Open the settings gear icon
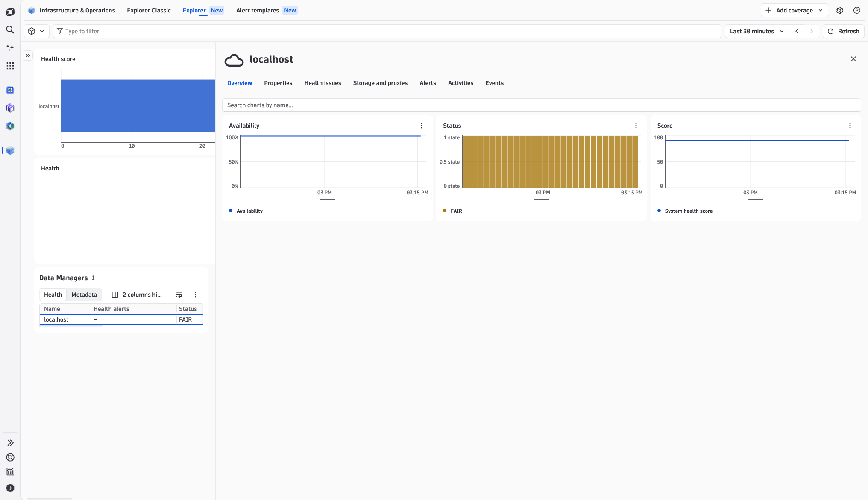This screenshot has height=500, width=868. click(x=840, y=10)
